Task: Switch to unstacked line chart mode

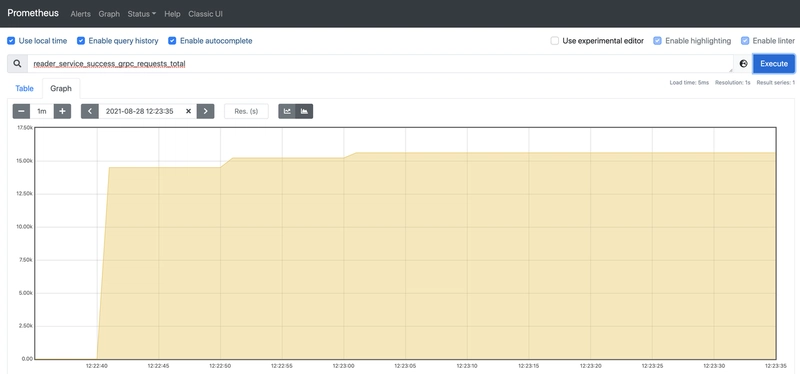Action: (287, 111)
